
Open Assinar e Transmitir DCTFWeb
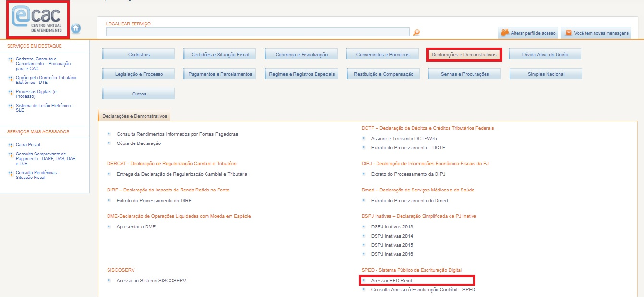tap(404, 139)
